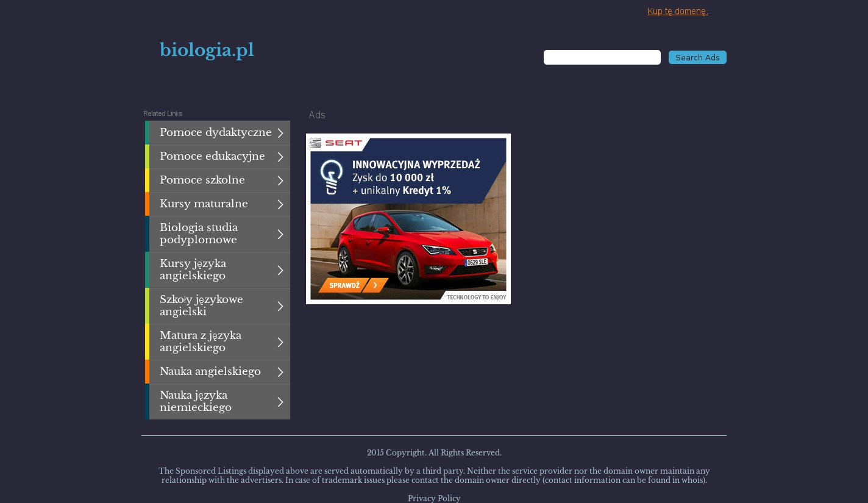This screenshot has width=868, height=503.
Task: Click the chevron arrow beside Pomoce dydaktyczne
Action: 280,133
